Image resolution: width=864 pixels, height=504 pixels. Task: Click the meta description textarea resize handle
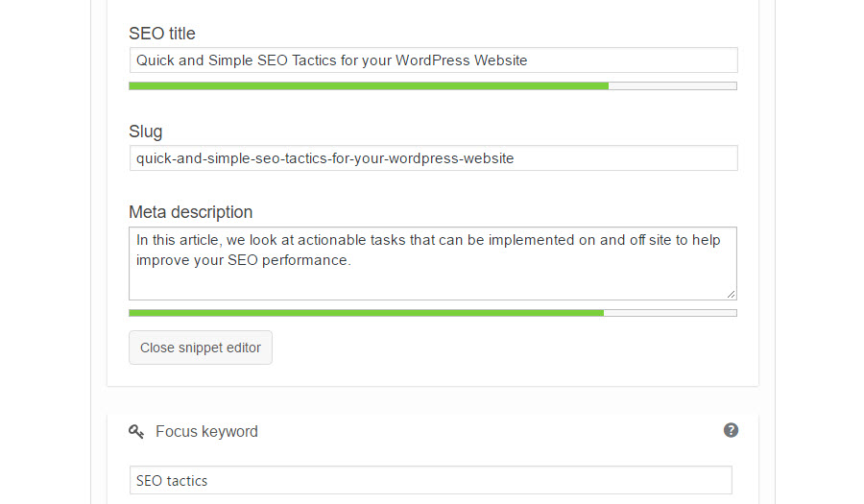click(x=731, y=294)
